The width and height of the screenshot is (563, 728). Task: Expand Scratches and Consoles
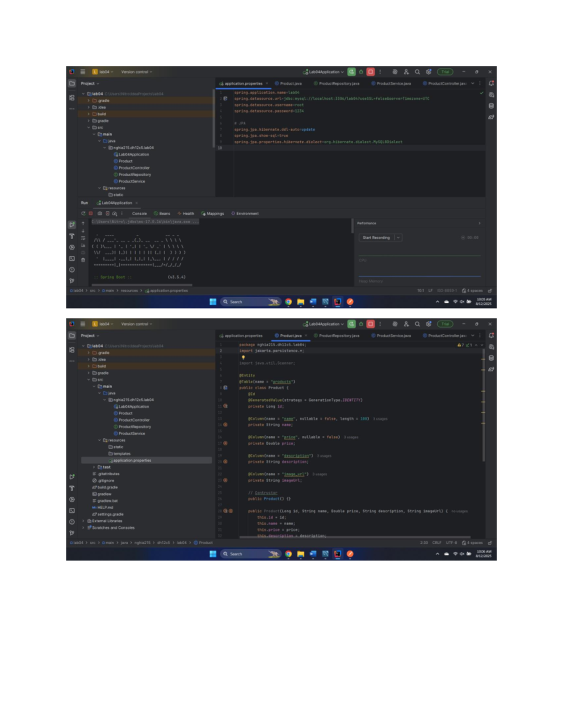pos(84,527)
